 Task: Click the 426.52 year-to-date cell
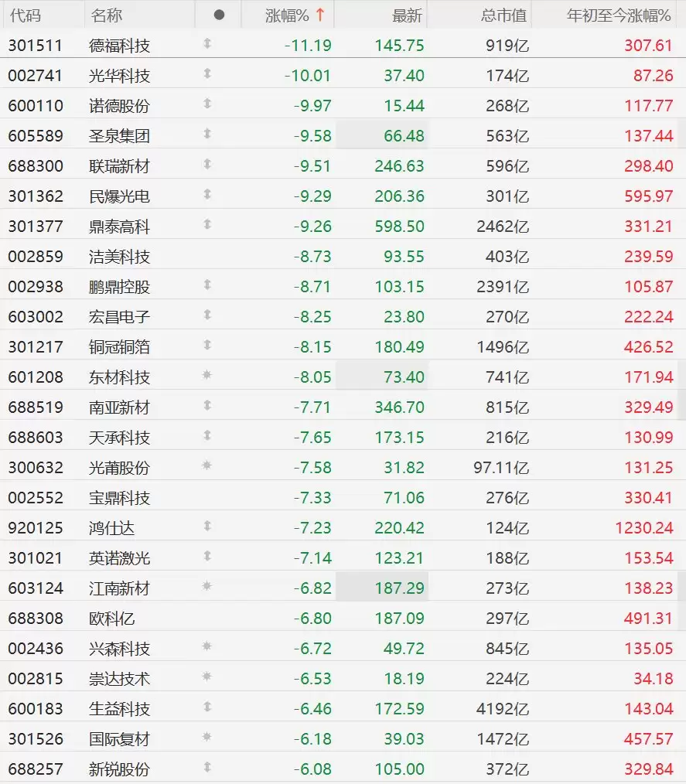pyautogui.click(x=649, y=347)
